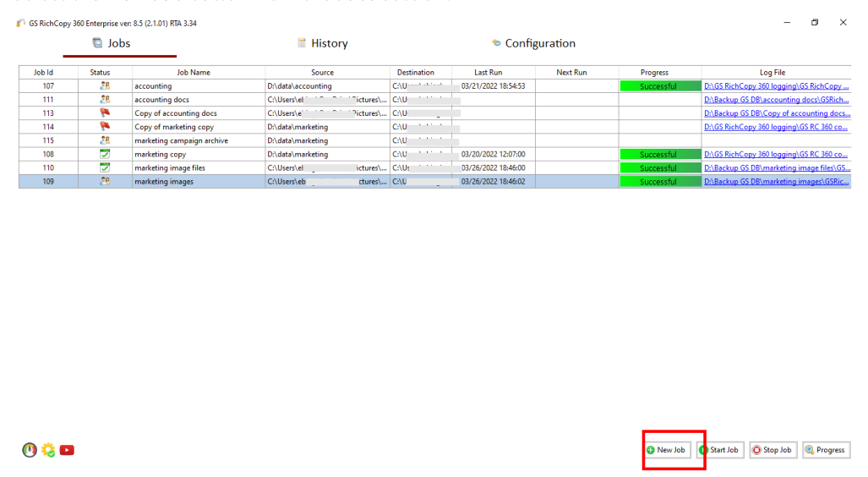Click Job Id cell 109
The width and height of the screenshot is (868, 477).
pos(48,181)
